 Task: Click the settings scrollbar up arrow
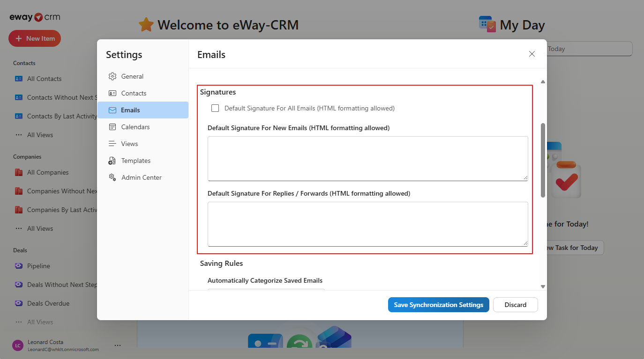543,82
